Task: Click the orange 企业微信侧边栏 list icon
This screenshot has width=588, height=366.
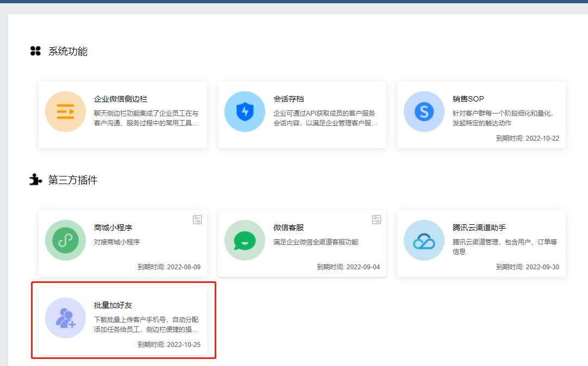Action: coord(65,112)
